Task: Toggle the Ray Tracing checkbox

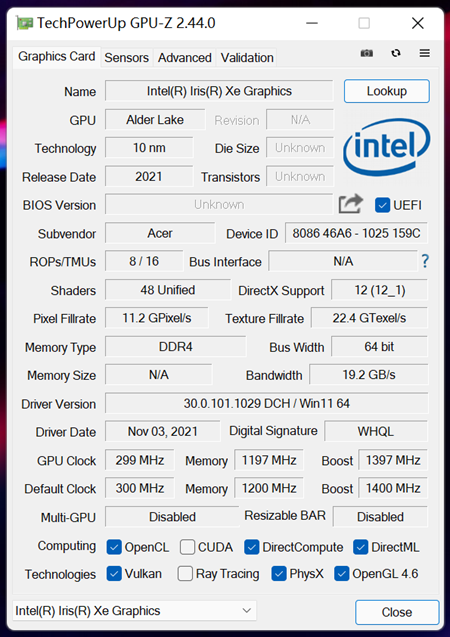Action: (x=185, y=574)
